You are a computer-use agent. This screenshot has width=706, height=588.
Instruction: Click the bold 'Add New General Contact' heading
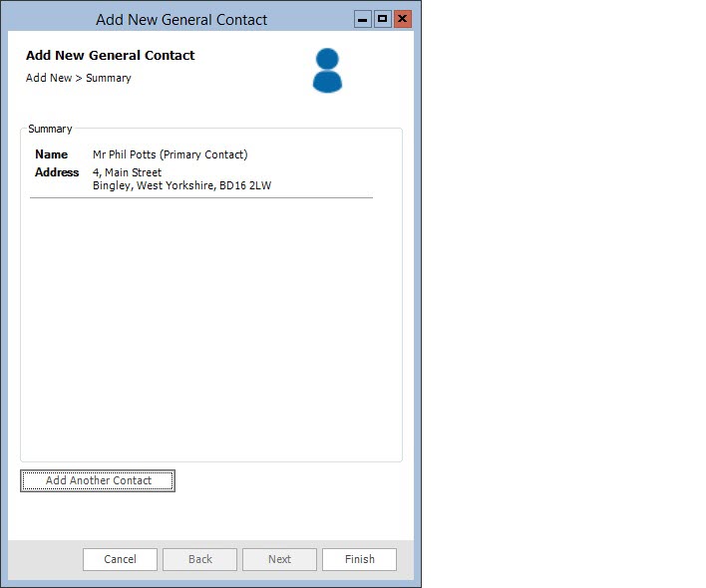[110, 56]
